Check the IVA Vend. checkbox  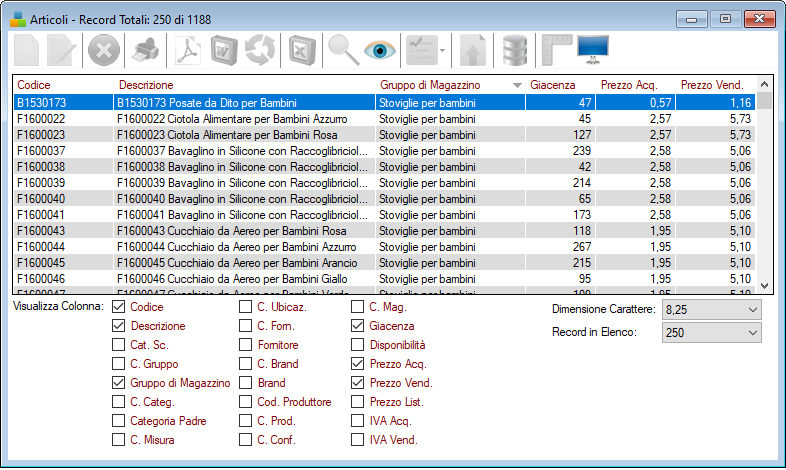357,440
